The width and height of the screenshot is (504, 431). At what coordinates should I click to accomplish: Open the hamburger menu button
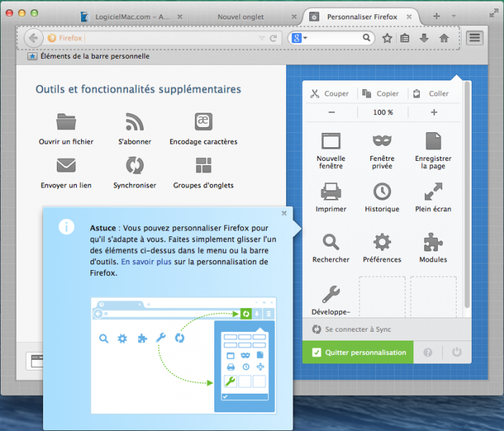pos(475,38)
